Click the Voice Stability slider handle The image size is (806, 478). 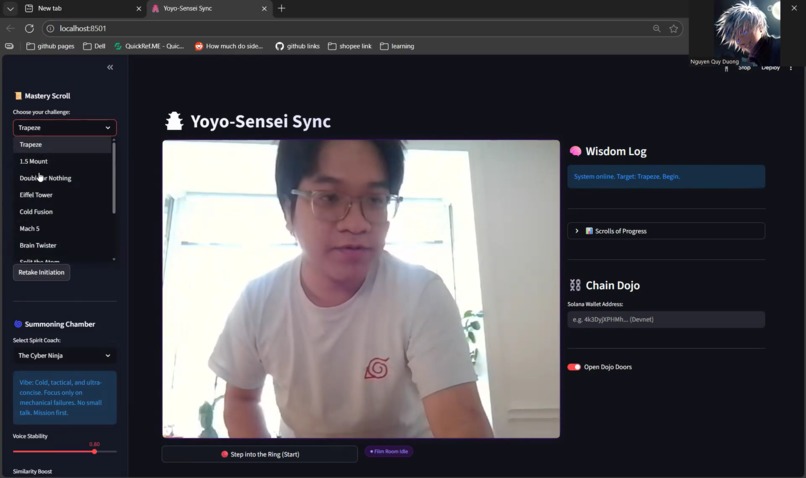[95, 452]
